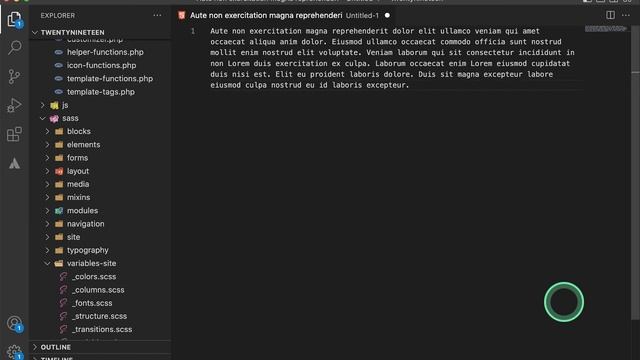Expand the js folder chevron
Viewport: 640px width, 360px height.
click(43, 105)
